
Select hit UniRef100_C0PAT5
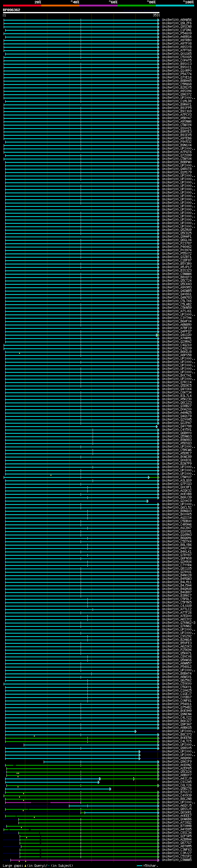177,60
